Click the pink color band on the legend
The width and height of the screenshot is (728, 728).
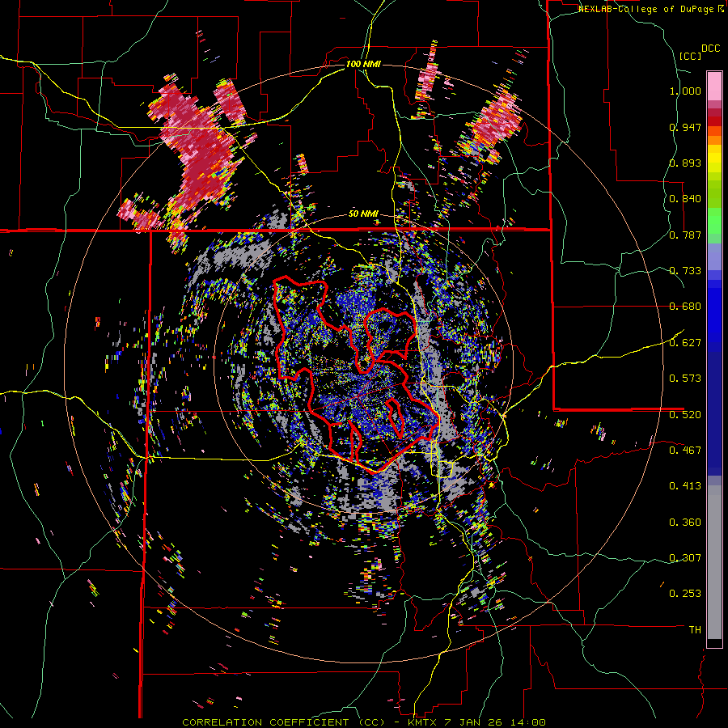click(714, 86)
